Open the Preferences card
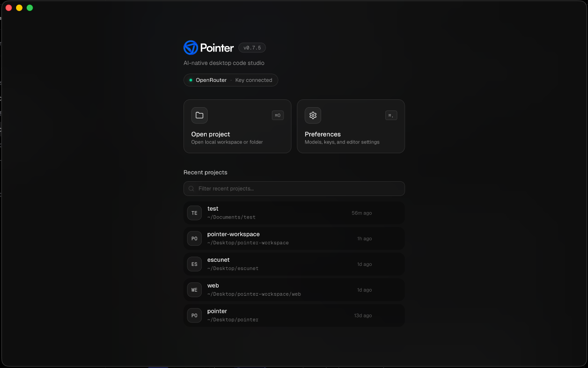The image size is (588, 368). point(351,126)
